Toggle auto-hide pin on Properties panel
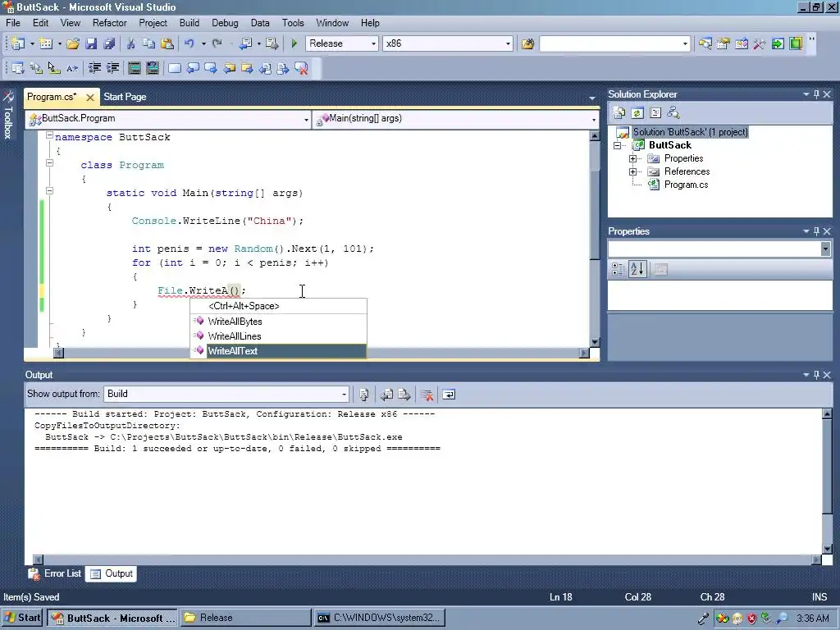 pos(816,231)
